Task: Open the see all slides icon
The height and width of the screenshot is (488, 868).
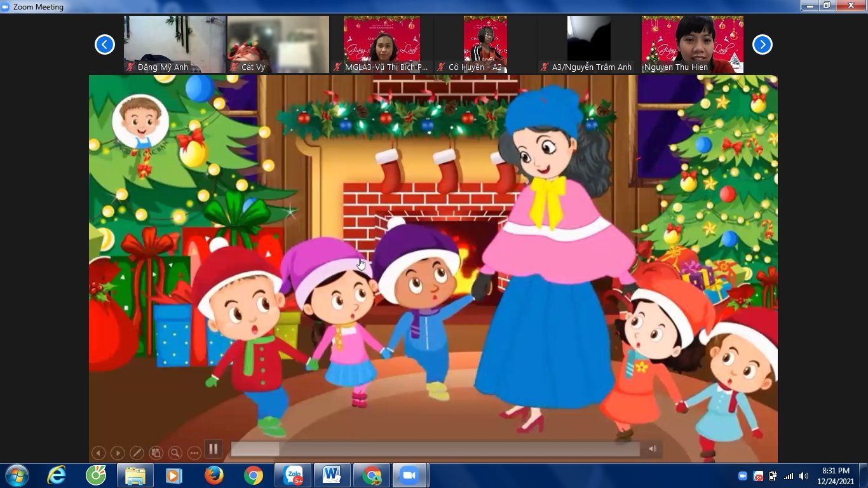Action: point(156,453)
